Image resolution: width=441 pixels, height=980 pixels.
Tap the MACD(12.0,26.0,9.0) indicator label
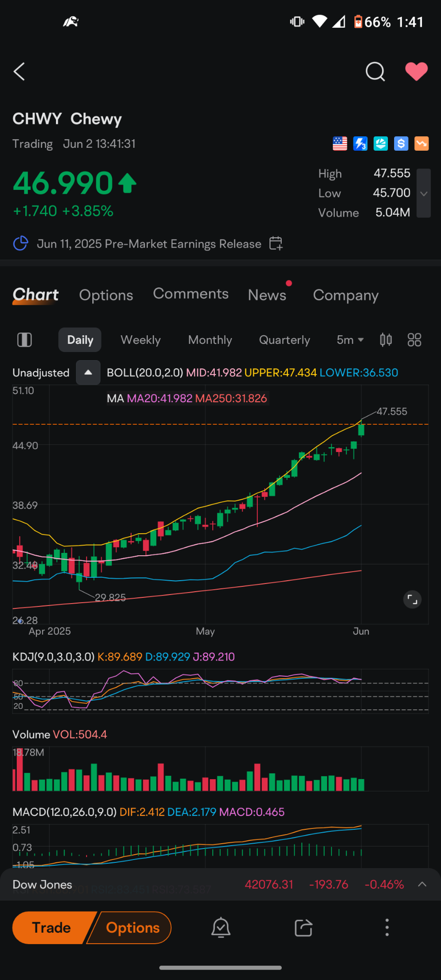pos(65,812)
